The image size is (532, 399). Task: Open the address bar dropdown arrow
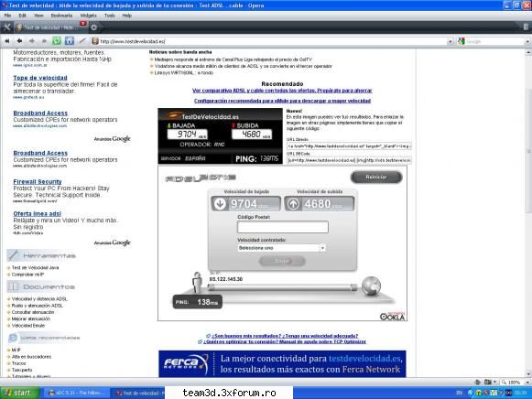click(451, 41)
